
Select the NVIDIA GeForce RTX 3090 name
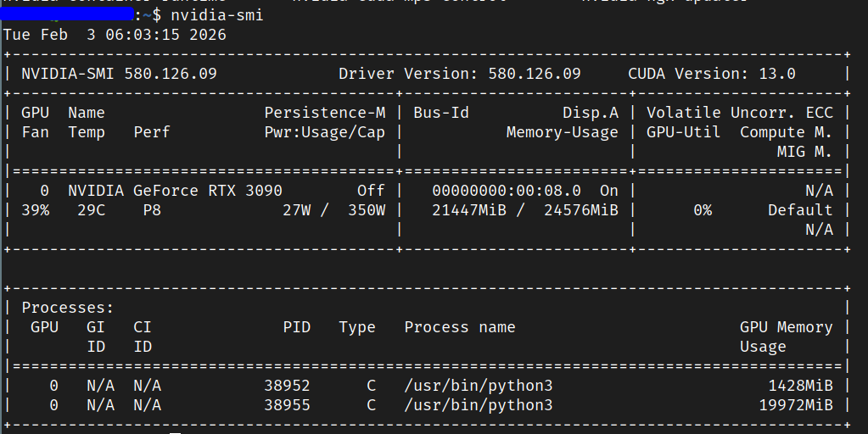[x=175, y=191]
